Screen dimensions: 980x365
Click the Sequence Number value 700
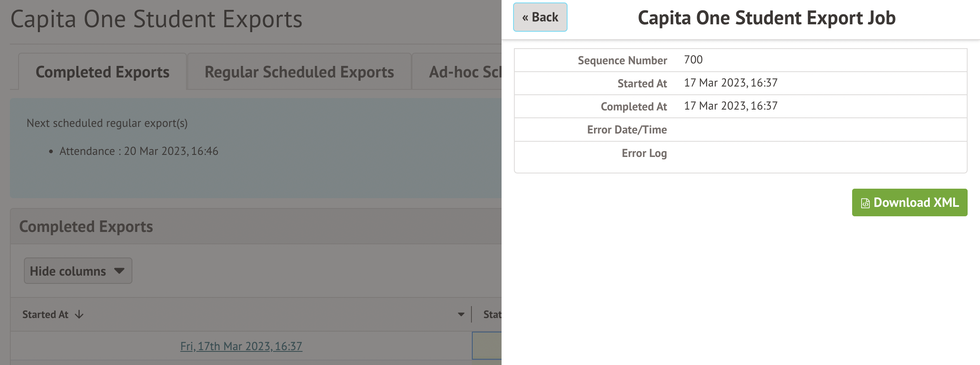(693, 60)
